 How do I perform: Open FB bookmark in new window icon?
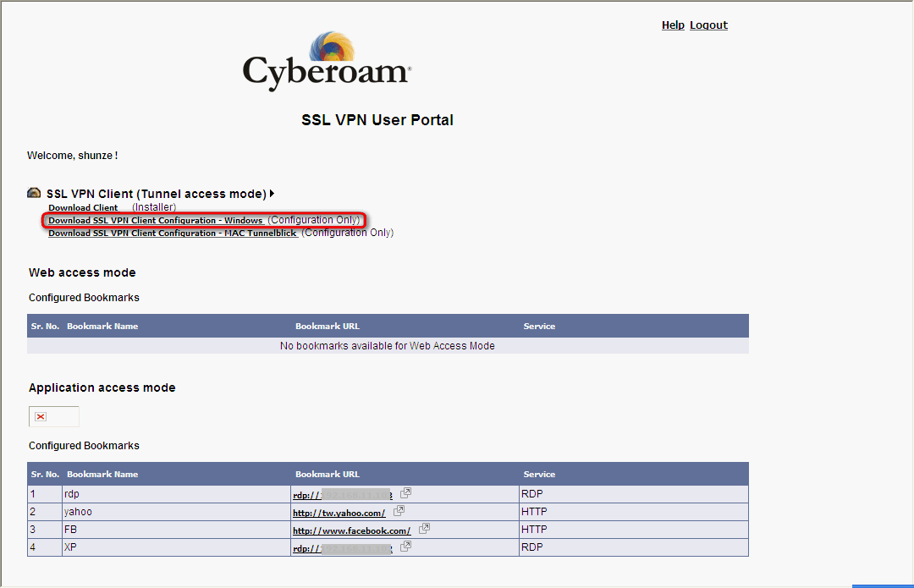coord(424,529)
